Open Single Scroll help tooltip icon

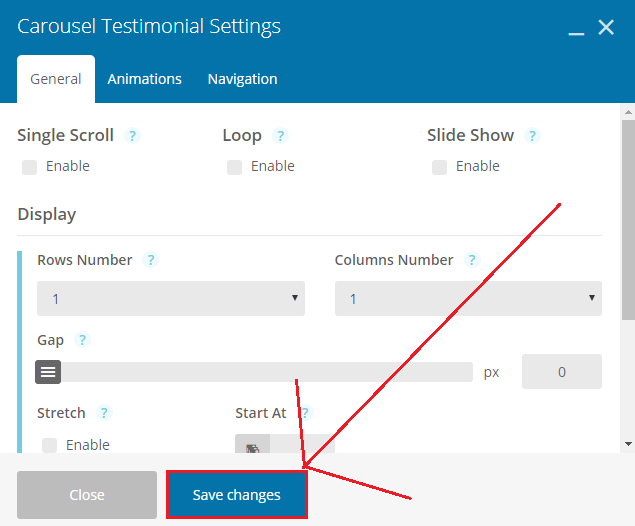pos(132,136)
